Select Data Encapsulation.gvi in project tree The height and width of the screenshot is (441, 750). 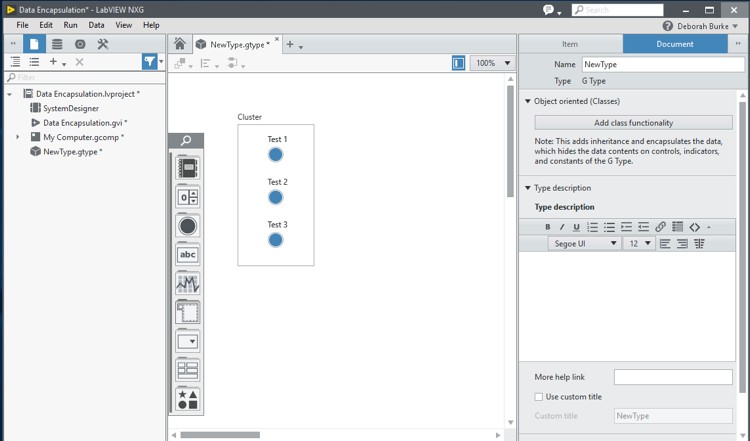click(84, 123)
